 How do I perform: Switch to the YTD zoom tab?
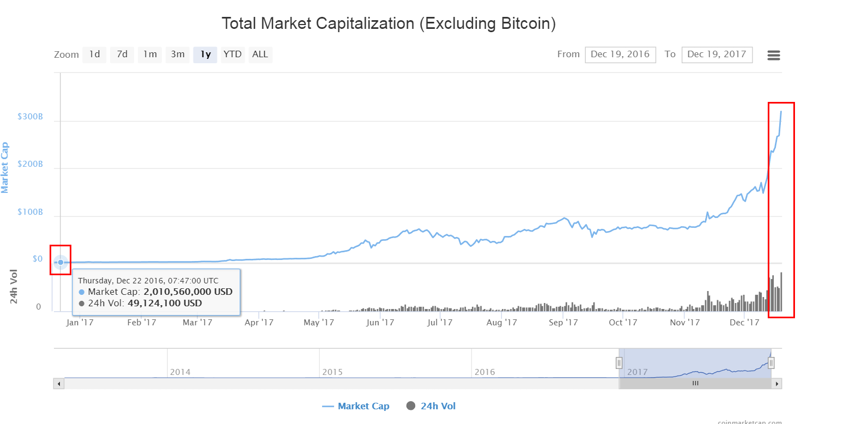point(233,54)
